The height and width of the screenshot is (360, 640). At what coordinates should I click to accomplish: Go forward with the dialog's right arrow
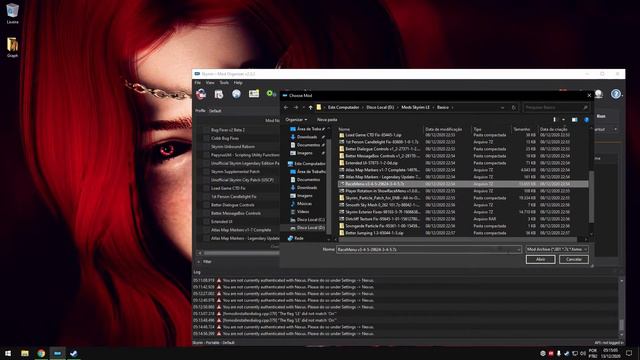click(x=296, y=107)
